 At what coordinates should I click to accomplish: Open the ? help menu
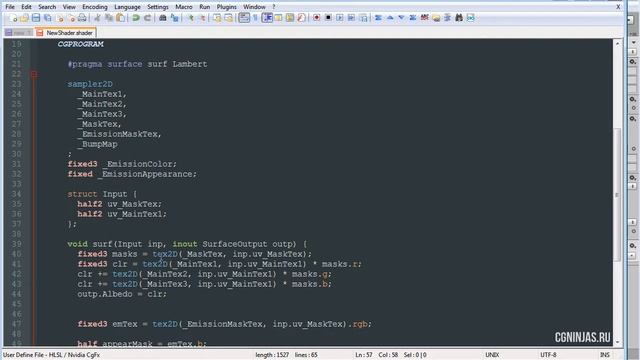click(x=273, y=7)
